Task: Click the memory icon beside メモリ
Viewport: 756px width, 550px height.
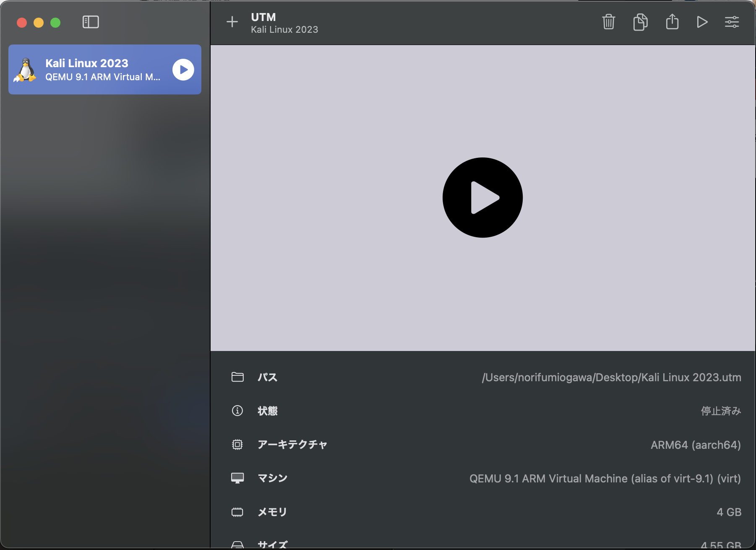Action: point(237,512)
